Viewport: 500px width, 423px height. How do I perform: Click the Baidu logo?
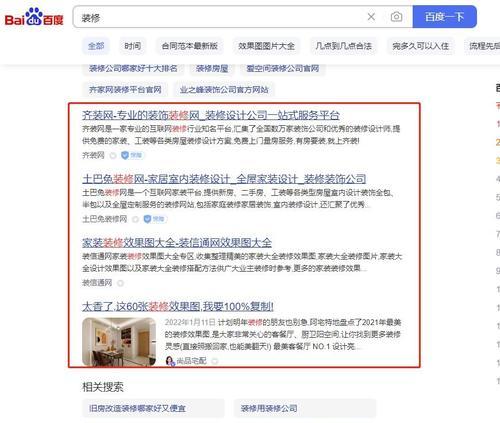pos(34,17)
